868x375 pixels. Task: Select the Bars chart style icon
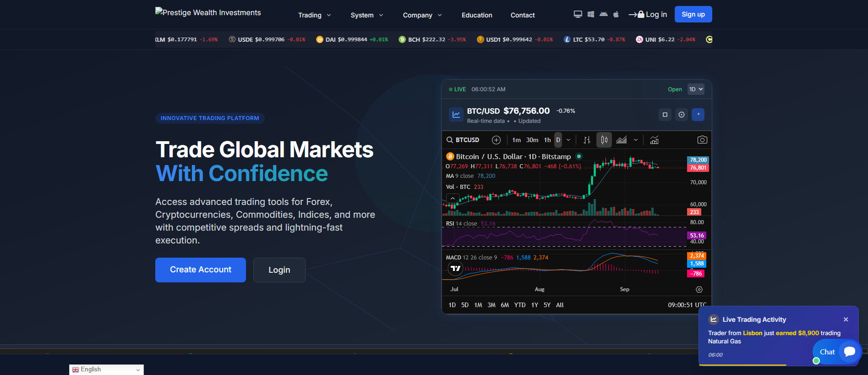[x=587, y=140]
